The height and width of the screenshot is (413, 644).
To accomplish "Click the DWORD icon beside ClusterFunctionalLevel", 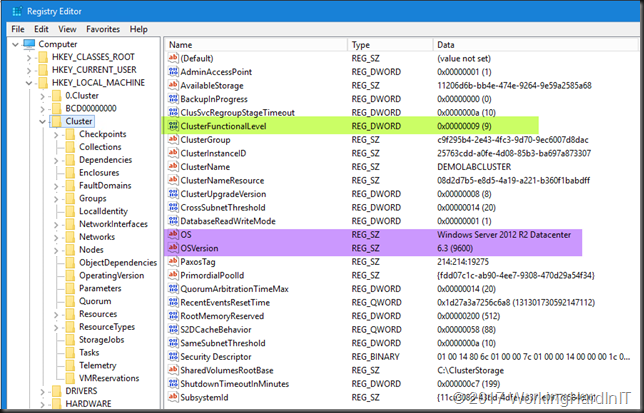I will (x=173, y=126).
